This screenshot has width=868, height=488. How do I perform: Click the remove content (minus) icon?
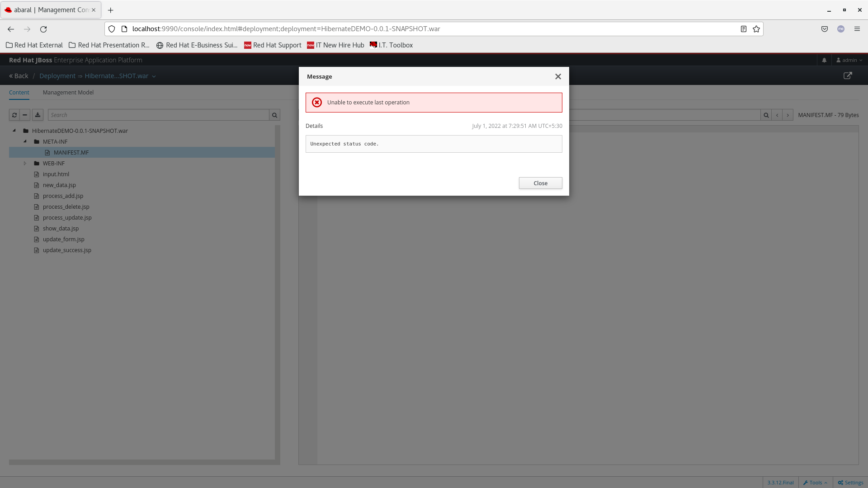pos(25,115)
